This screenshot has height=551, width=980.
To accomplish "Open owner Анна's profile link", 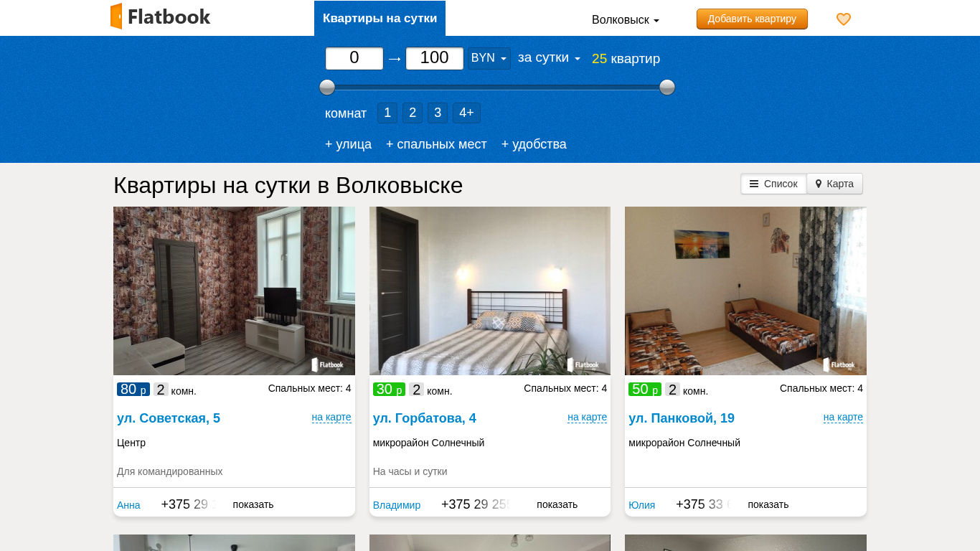I will click(128, 505).
